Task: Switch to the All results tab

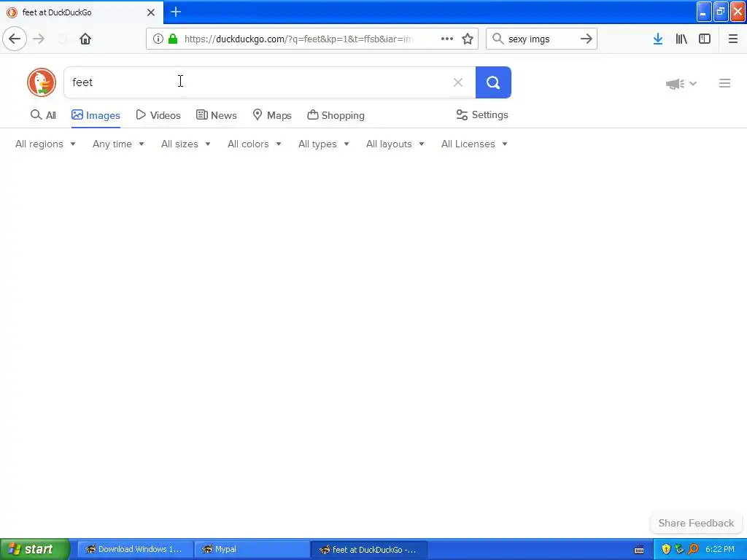Action: [43, 115]
